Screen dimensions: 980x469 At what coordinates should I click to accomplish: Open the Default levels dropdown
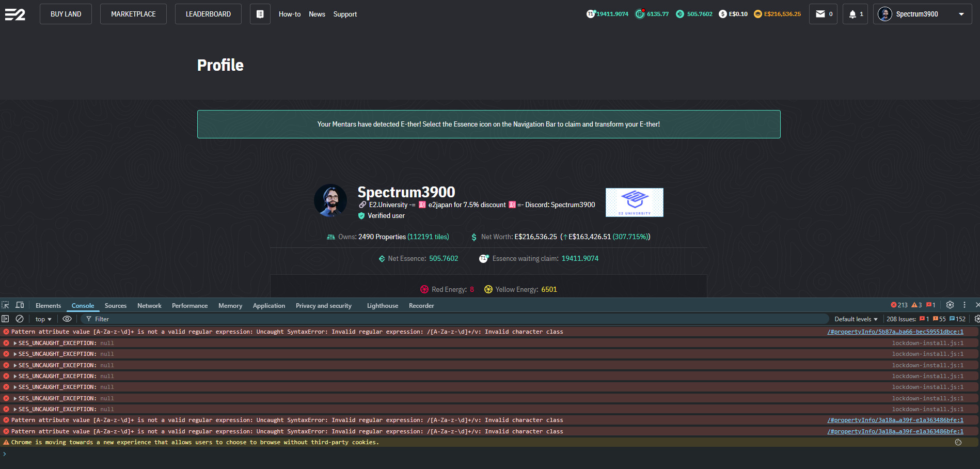pos(856,319)
